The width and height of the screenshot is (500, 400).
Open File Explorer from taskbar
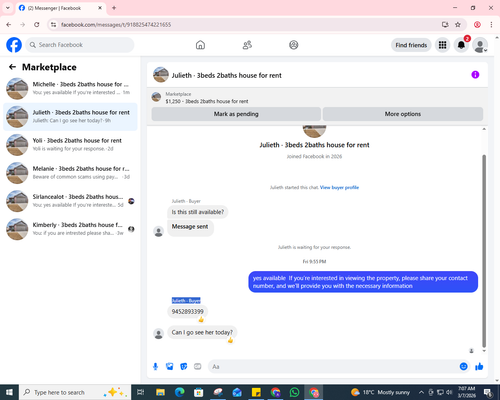click(x=160, y=392)
